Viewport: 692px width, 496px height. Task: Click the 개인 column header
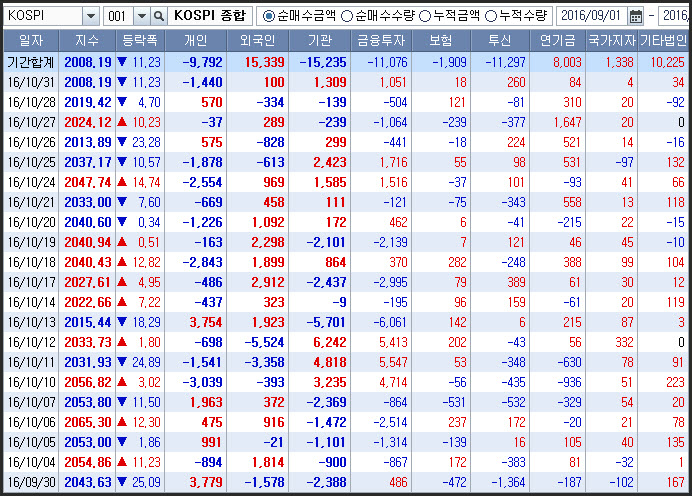196,41
